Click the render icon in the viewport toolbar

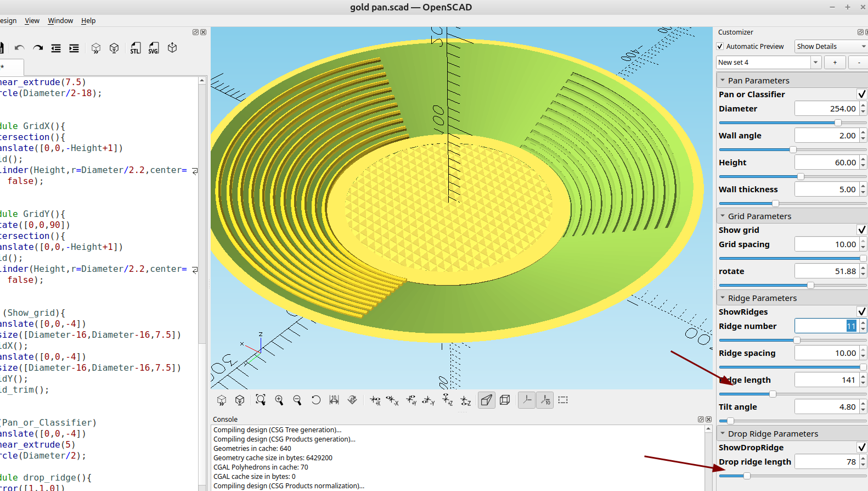(240, 400)
